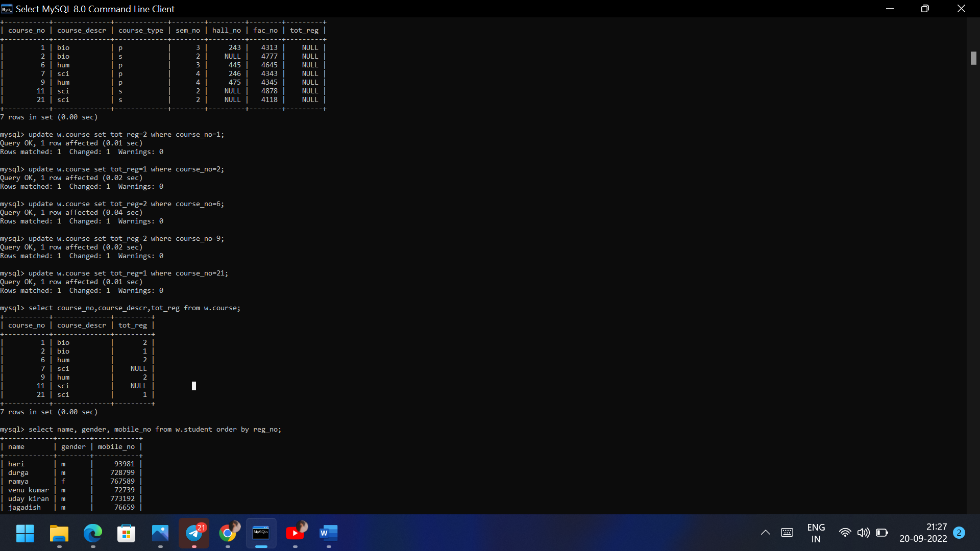Open the Microsoft Store

pyautogui.click(x=126, y=534)
